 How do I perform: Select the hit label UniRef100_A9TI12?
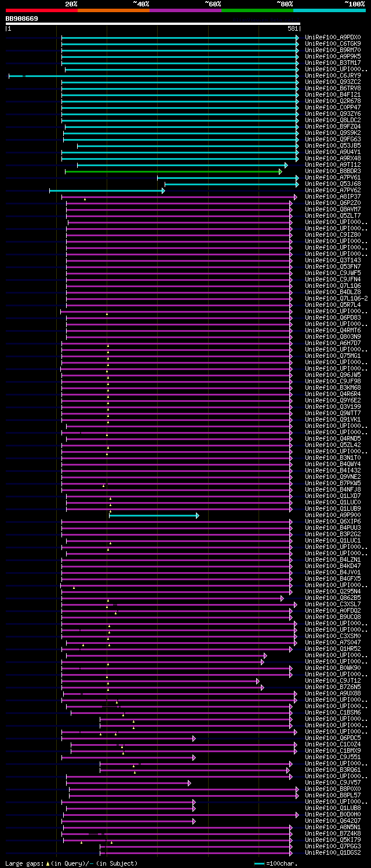(333, 165)
